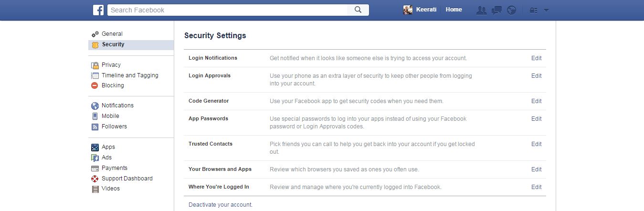Click the Notifications globe sidebar icon
Screen dimensions: 644x211
[95, 105]
